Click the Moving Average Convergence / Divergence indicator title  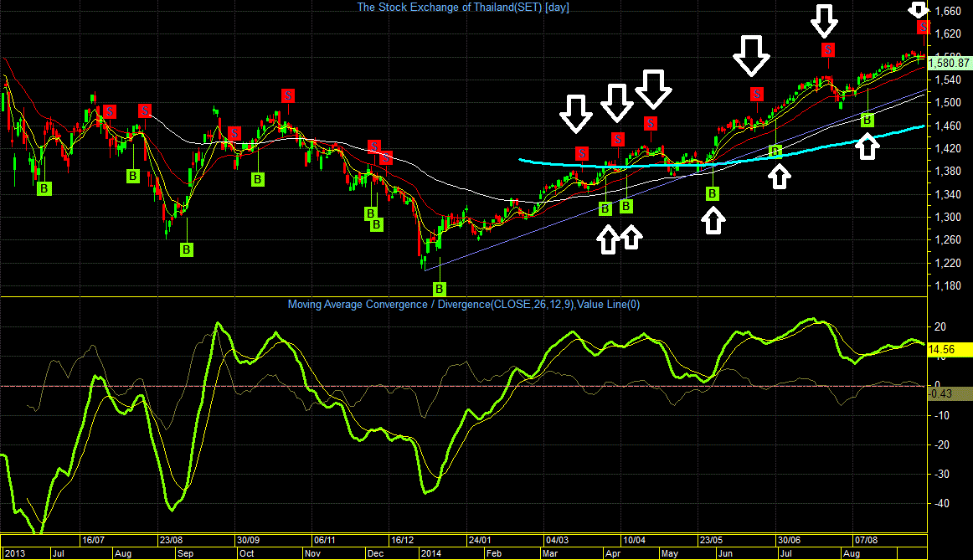(x=464, y=305)
